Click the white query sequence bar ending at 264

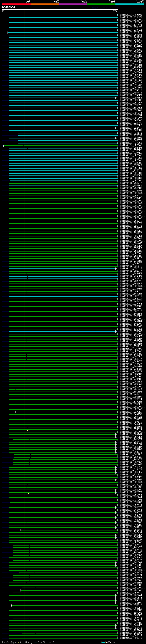60,9
